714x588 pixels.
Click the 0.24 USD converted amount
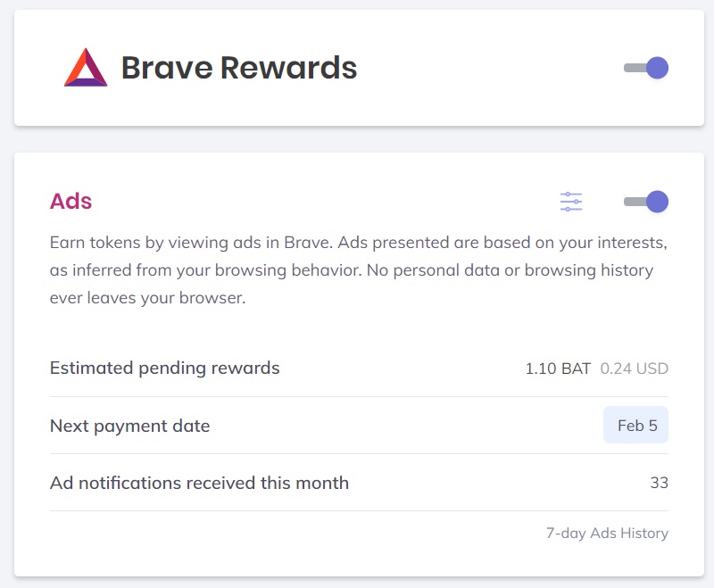[x=634, y=369]
